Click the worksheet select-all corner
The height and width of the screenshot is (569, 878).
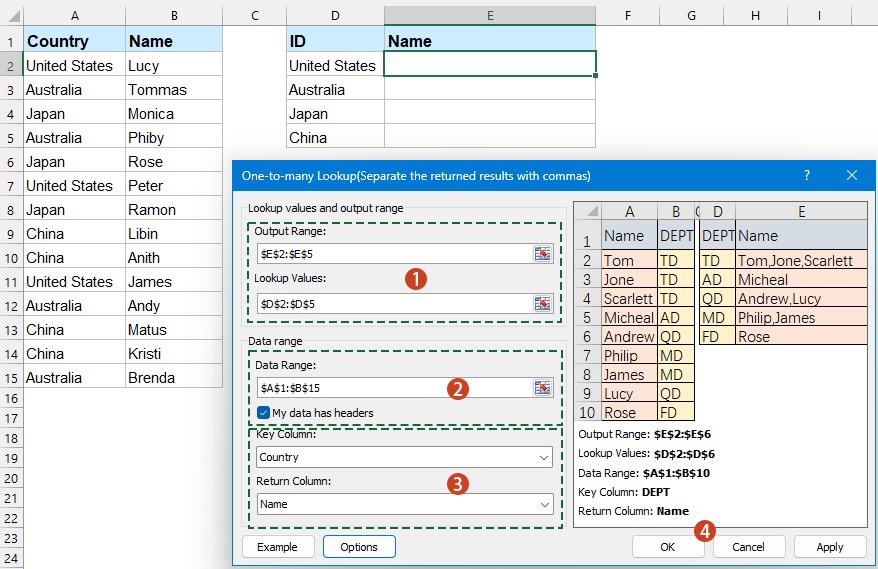pyautogui.click(x=12, y=16)
